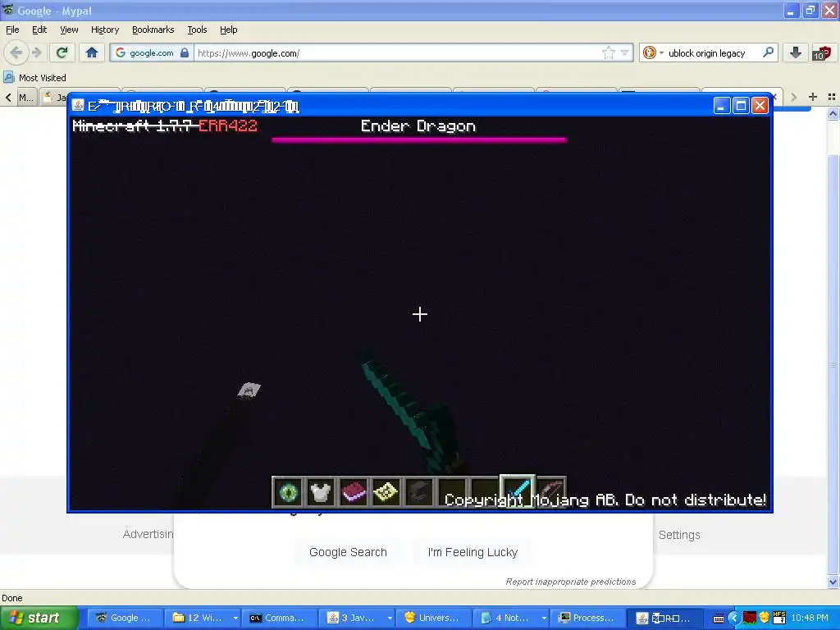Click Report inappropriate predictions link

coord(571,582)
